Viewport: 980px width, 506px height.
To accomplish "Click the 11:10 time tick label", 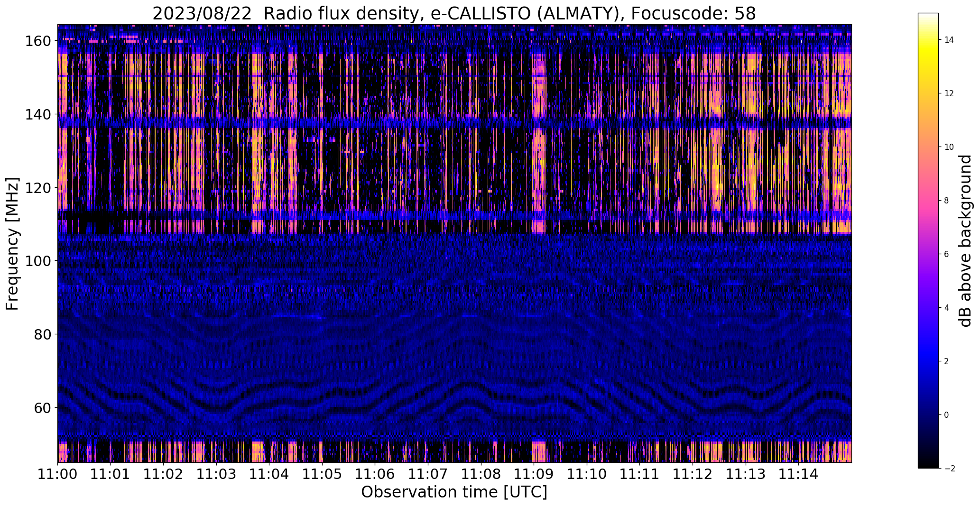I will (x=587, y=474).
